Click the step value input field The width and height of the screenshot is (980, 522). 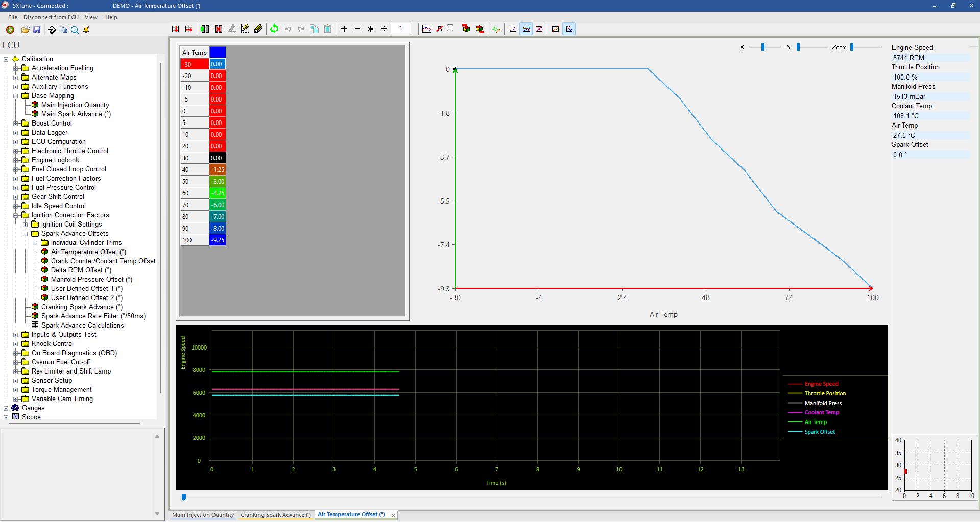401,29
